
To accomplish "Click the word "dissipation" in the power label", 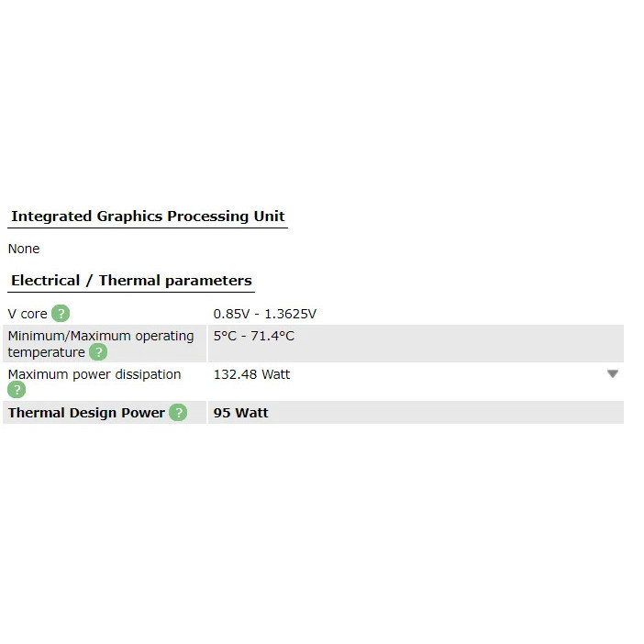I will pos(146,374).
